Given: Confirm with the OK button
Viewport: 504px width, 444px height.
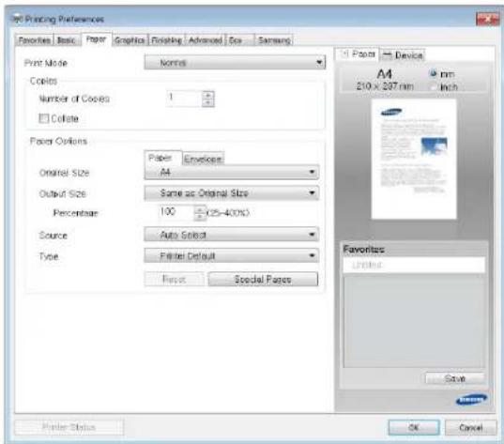Looking at the screenshot, I should click(414, 427).
